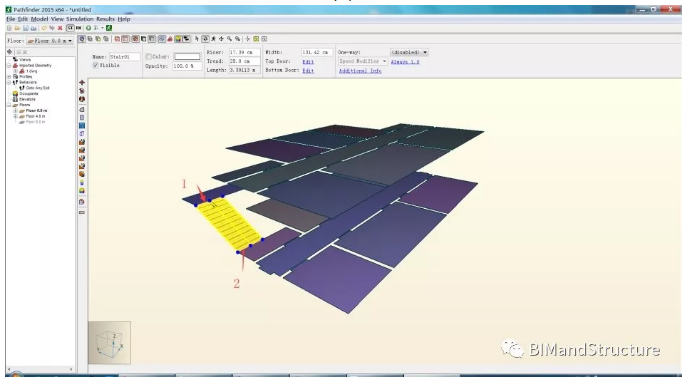Select the arrow selection tool
The image size is (687, 382).
point(197,39)
